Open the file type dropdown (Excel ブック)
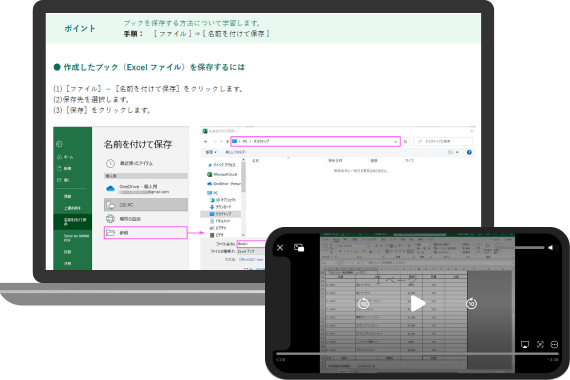Viewport: 570px width, 380px height. (252, 251)
